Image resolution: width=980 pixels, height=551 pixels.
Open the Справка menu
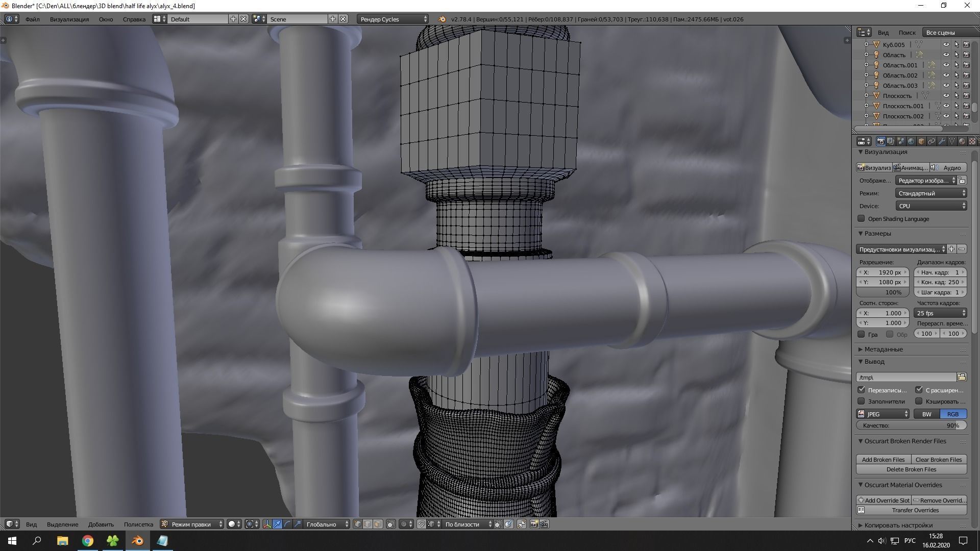pyautogui.click(x=134, y=19)
